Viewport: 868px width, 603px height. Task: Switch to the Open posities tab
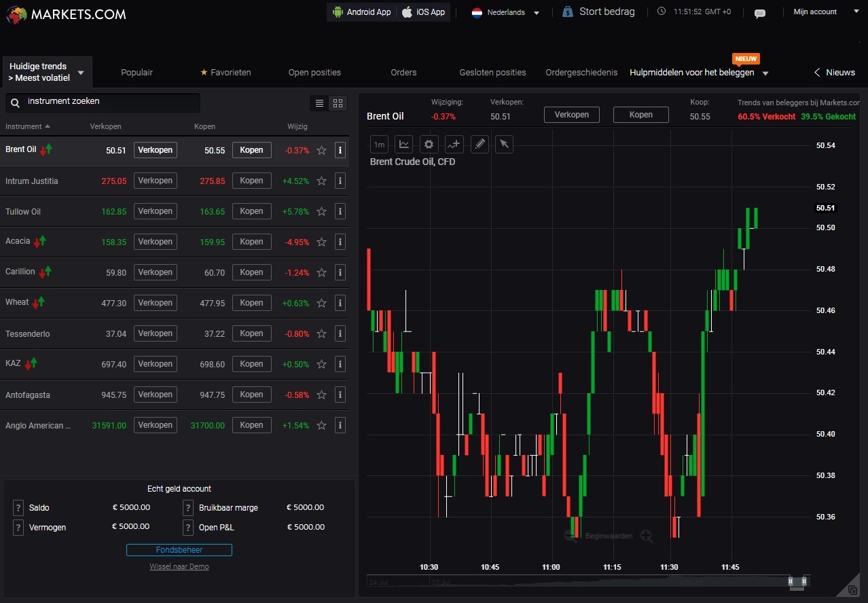point(314,72)
